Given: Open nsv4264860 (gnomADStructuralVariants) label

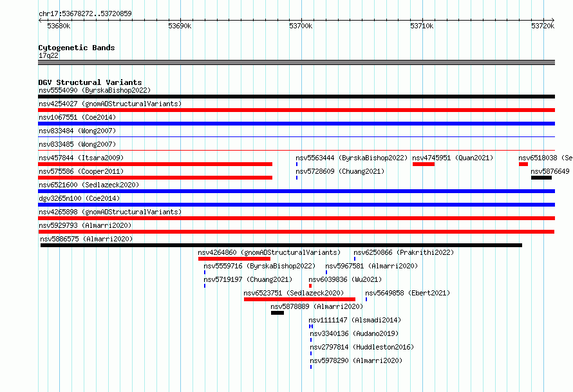Looking at the screenshot, I should pyautogui.click(x=269, y=252).
